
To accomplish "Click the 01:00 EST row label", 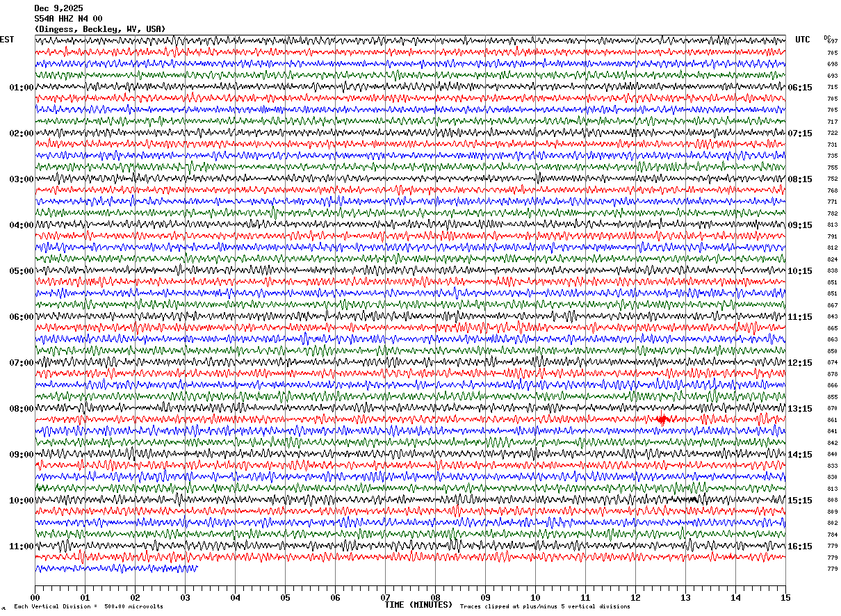I will tap(21, 88).
